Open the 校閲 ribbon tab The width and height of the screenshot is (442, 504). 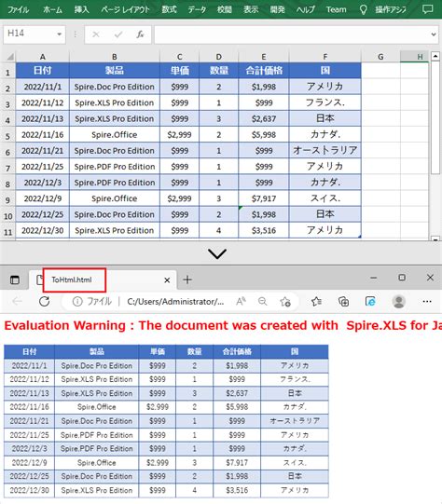coord(224,9)
